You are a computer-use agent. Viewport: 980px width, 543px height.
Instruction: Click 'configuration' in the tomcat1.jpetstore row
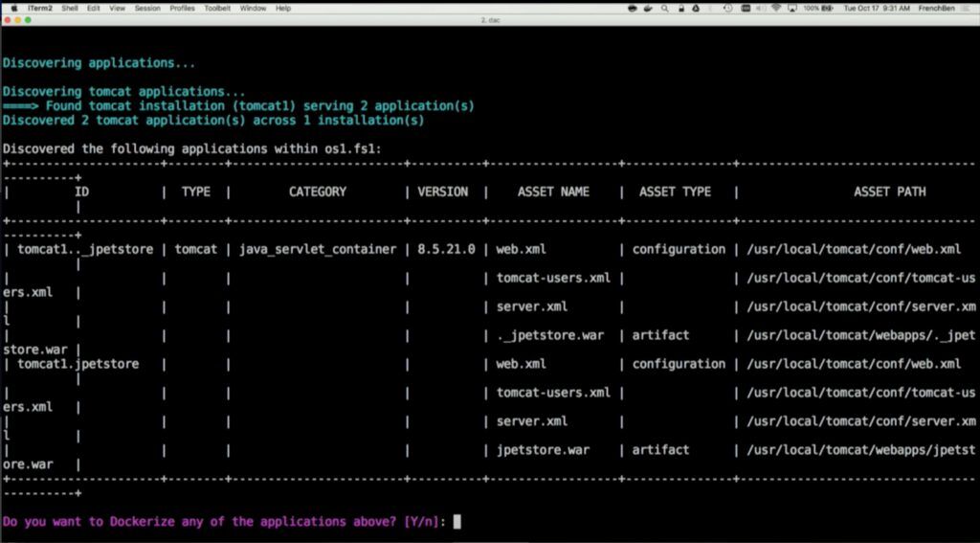coord(679,364)
